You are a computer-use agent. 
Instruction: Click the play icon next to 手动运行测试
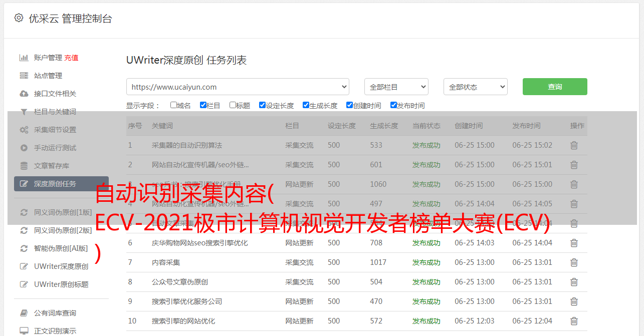(x=24, y=148)
